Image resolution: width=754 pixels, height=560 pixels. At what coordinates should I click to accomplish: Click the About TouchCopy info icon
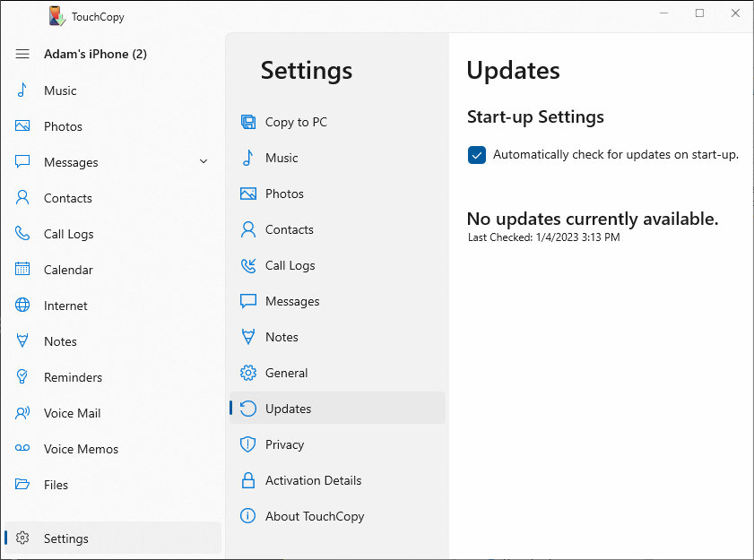coord(248,516)
